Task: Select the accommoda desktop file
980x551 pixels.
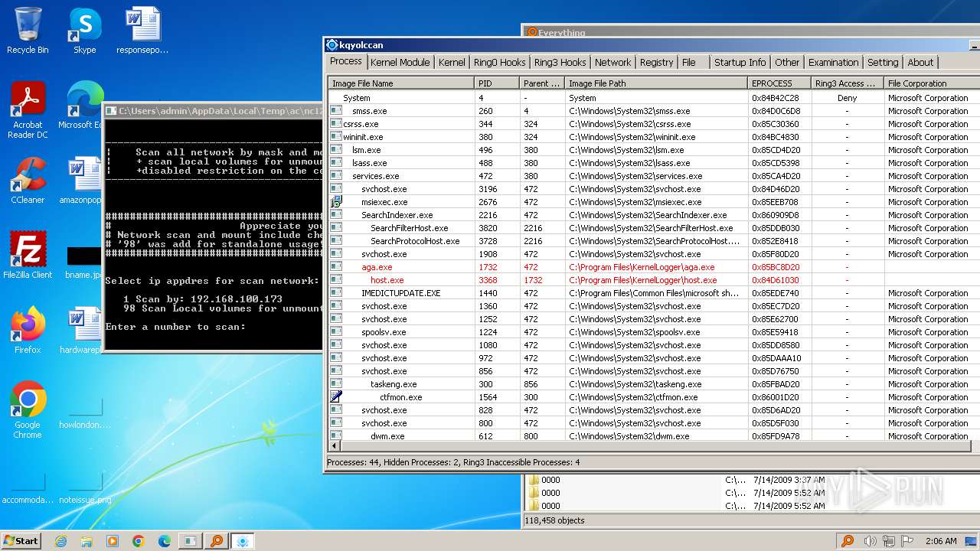Action: point(28,490)
